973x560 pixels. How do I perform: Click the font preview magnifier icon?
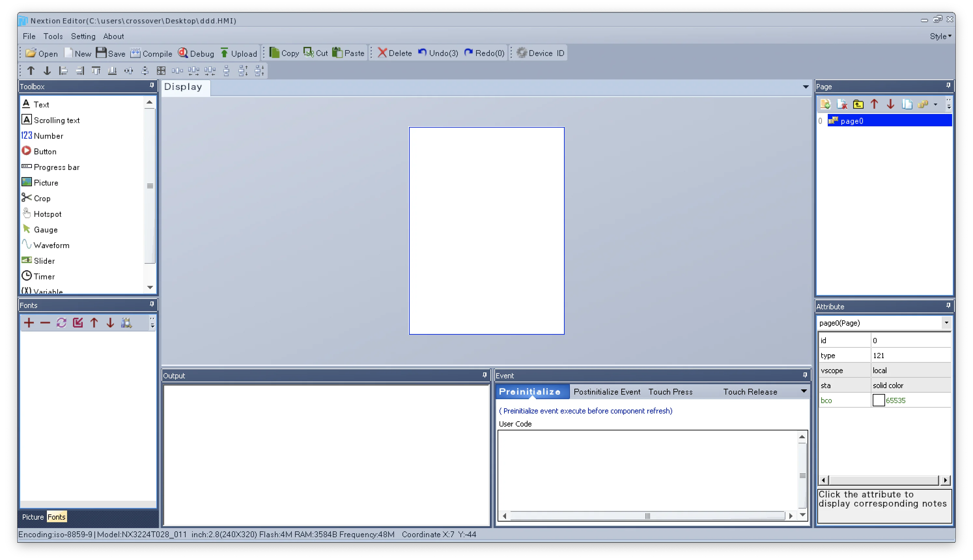pyautogui.click(x=127, y=323)
